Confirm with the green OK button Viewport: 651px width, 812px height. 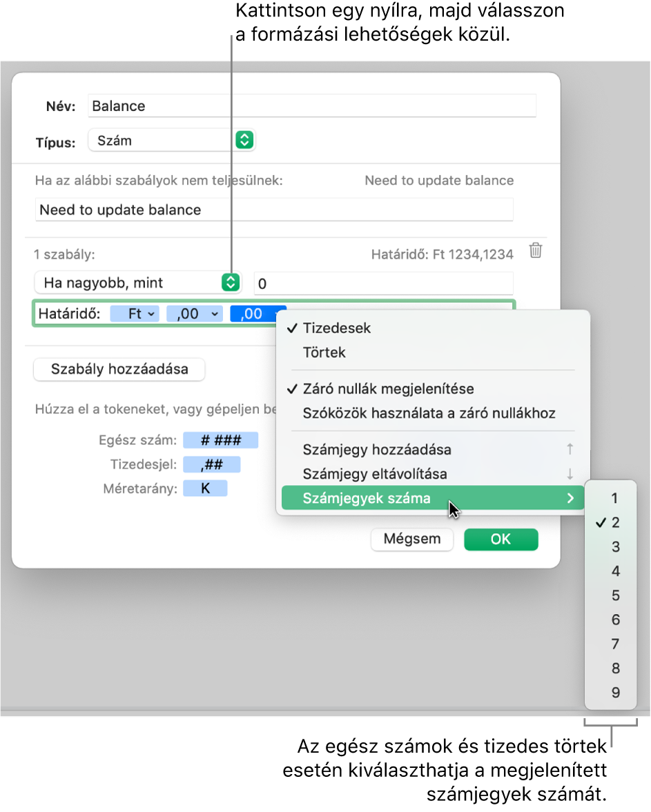(501, 539)
